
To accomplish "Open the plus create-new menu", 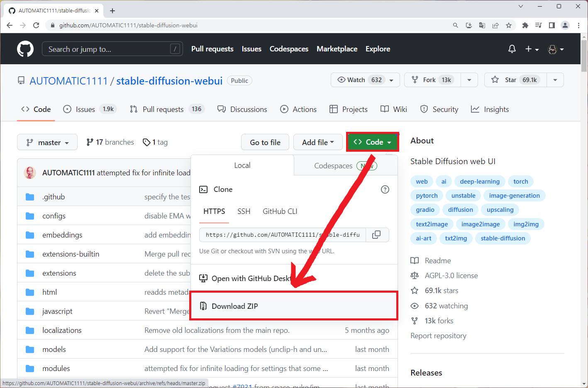I will [532, 49].
